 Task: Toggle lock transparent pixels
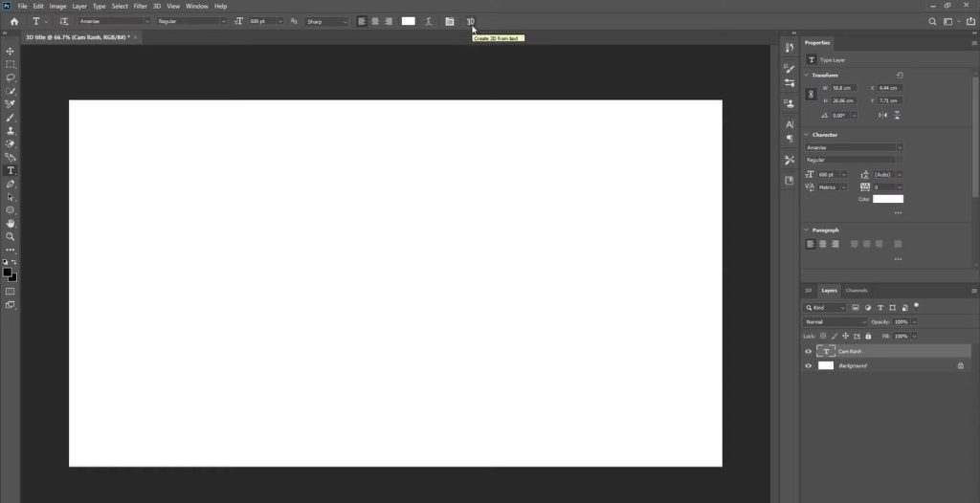(823, 336)
